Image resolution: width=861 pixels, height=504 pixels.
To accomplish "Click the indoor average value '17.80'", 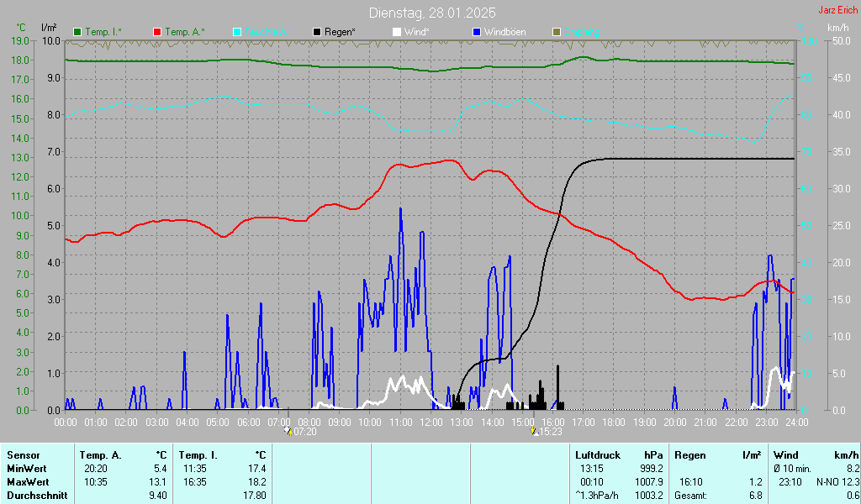I will point(255,496).
